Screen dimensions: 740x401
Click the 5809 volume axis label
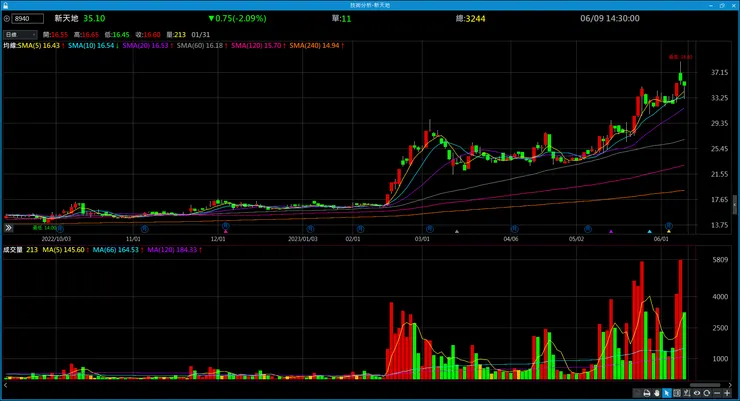click(x=720, y=260)
